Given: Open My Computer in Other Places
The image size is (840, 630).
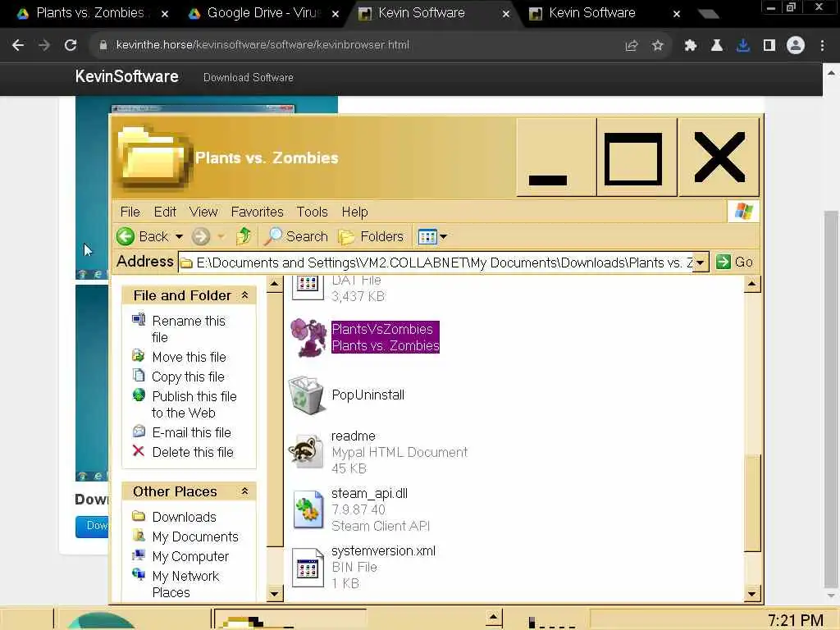Looking at the screenshot, I should 190,556.
